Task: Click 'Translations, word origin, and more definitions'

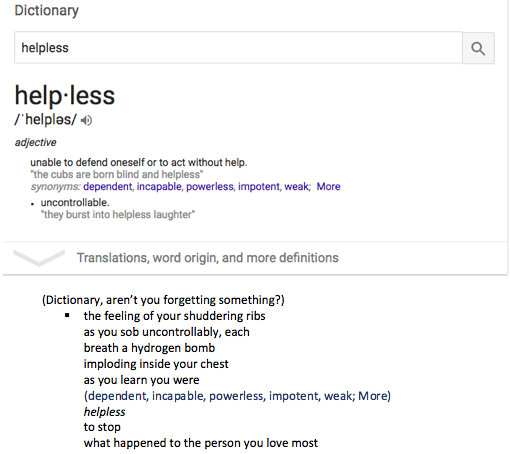Action: [208, 258]
